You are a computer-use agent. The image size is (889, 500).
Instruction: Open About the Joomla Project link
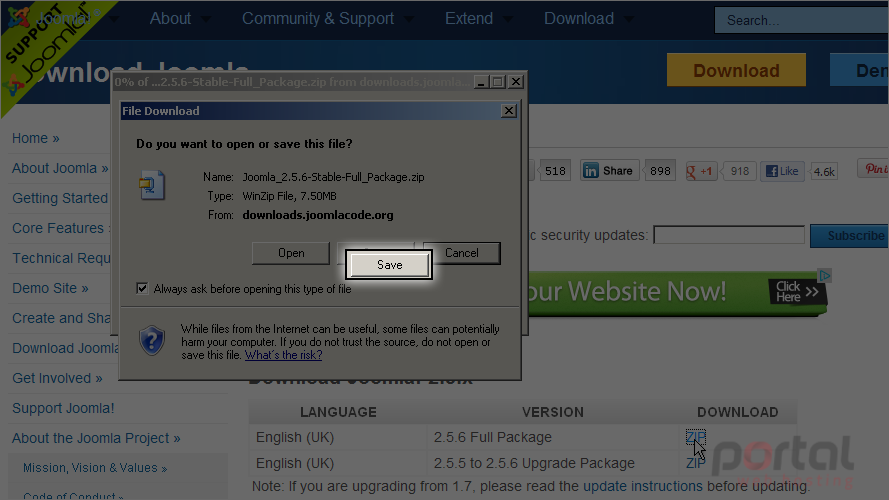click(96, 438)
